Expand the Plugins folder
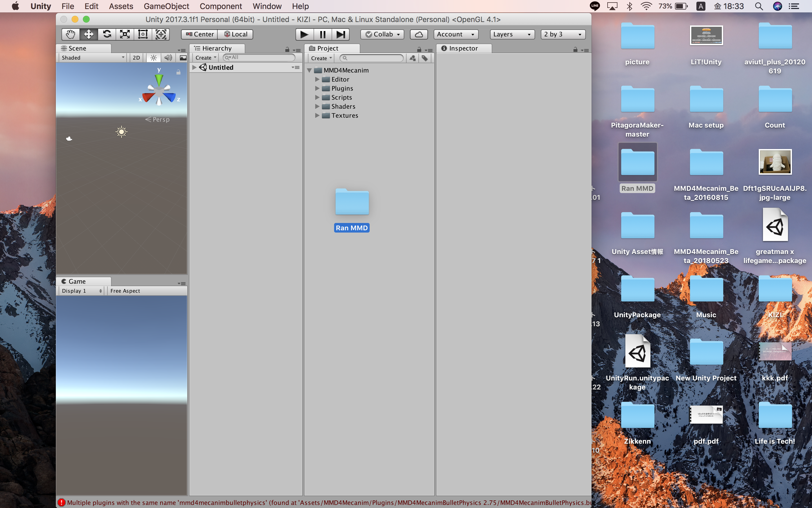This screenshot has height=508, width=812. click(317, 88)
